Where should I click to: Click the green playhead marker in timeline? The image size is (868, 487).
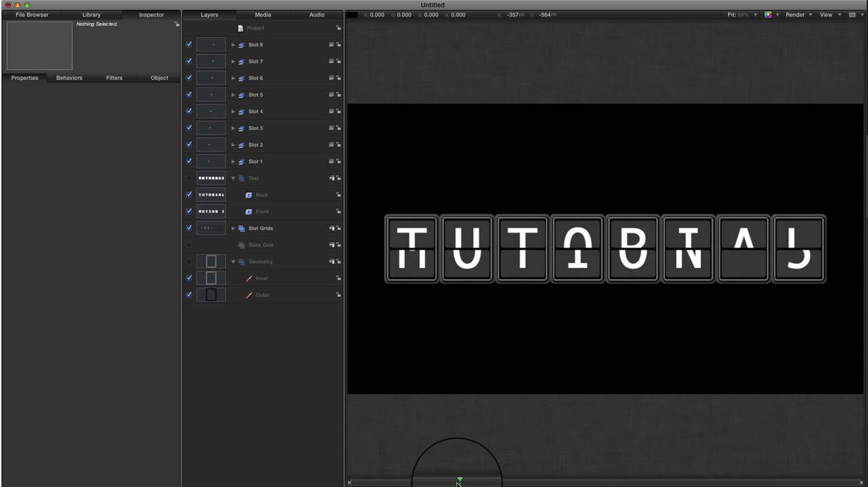pos(460,480)
